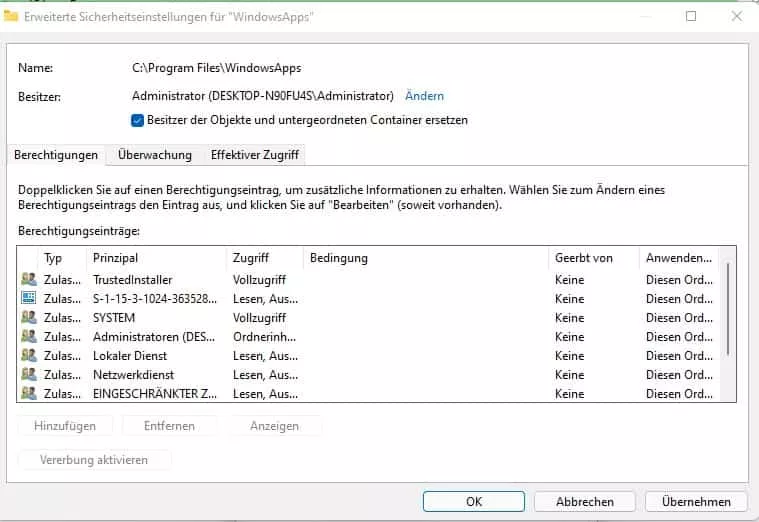759x522 pixels.
Task: Confirm with the OK button
Action: [x=474, y=502]
